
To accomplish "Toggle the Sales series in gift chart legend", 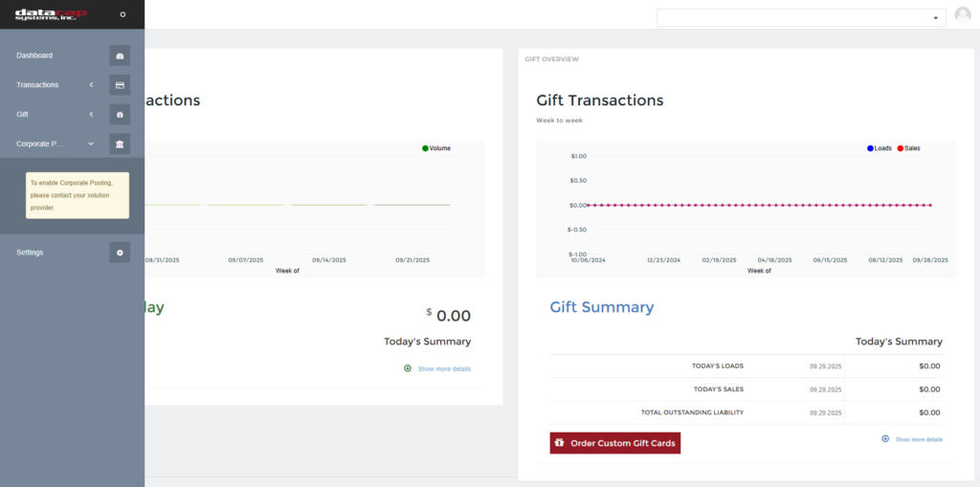I will (x=908, y=148).
